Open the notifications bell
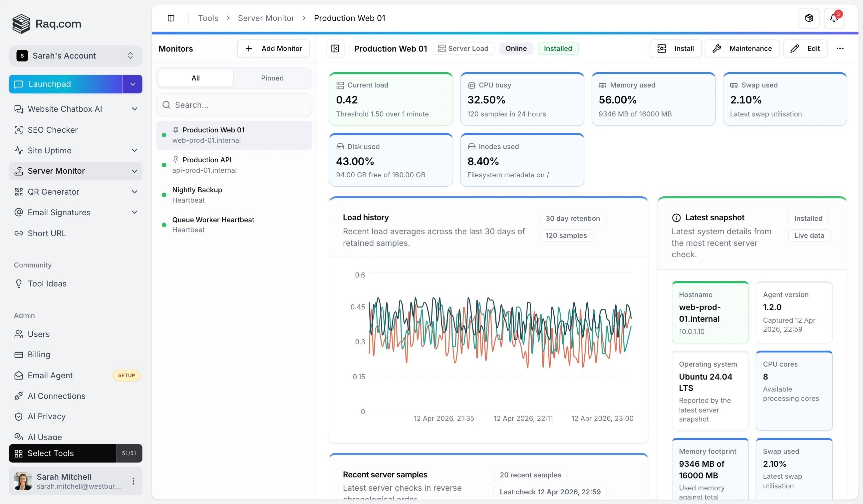Screen dimensions: 863x504 point(834,18)
